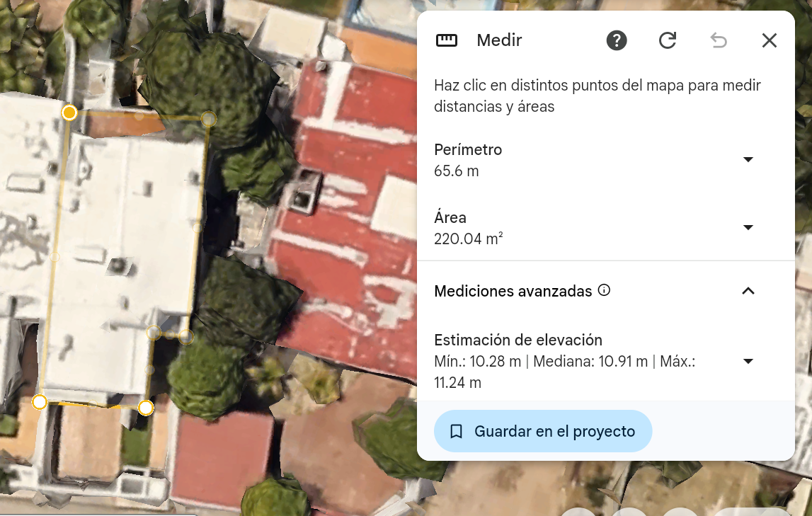Screen dimensions: 812x516
Task: Click the elevation Mín/Mediana/Máx values text
Action: coord(564,372)
